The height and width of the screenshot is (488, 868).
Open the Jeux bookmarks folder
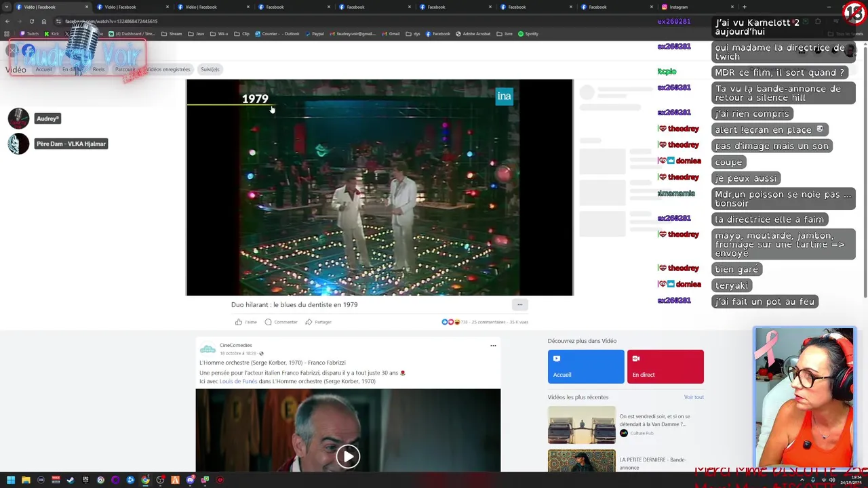196,34
